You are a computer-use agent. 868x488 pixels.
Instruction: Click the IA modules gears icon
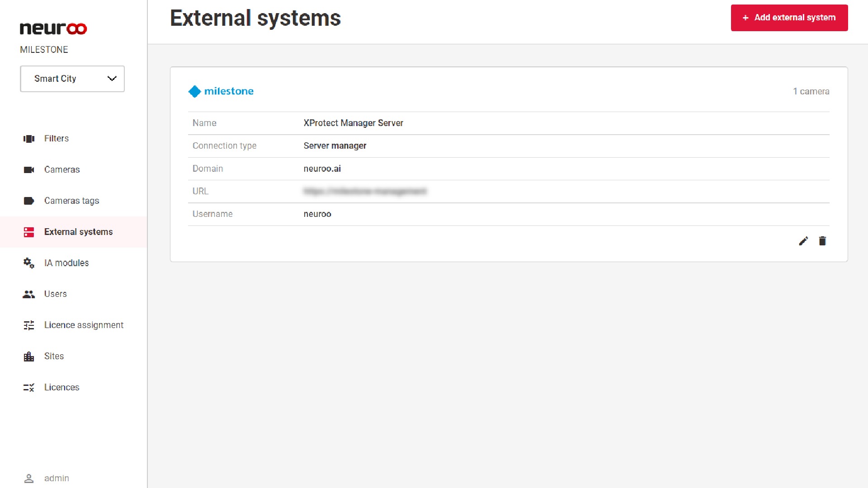coord(29,263)
